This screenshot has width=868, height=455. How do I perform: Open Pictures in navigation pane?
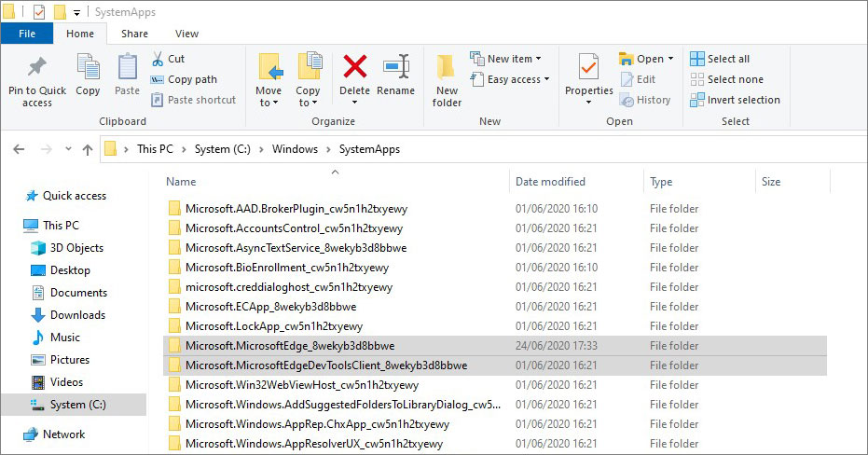[x=61, y=360]
